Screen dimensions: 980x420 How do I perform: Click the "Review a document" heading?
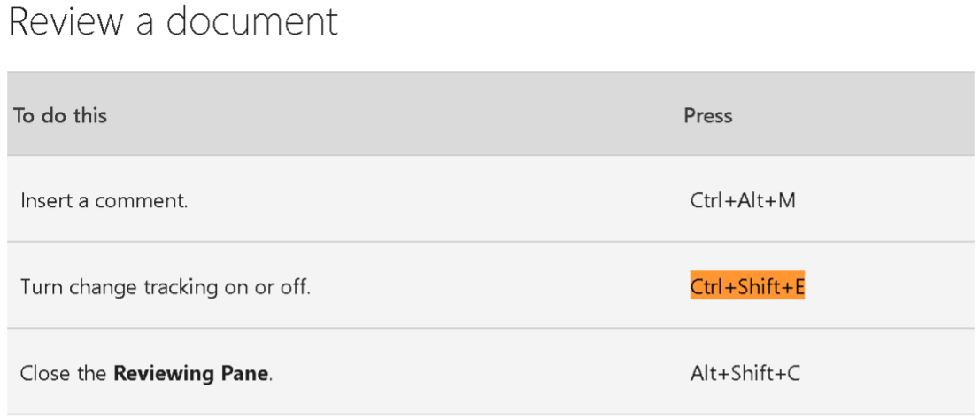[x=174, y=21]
